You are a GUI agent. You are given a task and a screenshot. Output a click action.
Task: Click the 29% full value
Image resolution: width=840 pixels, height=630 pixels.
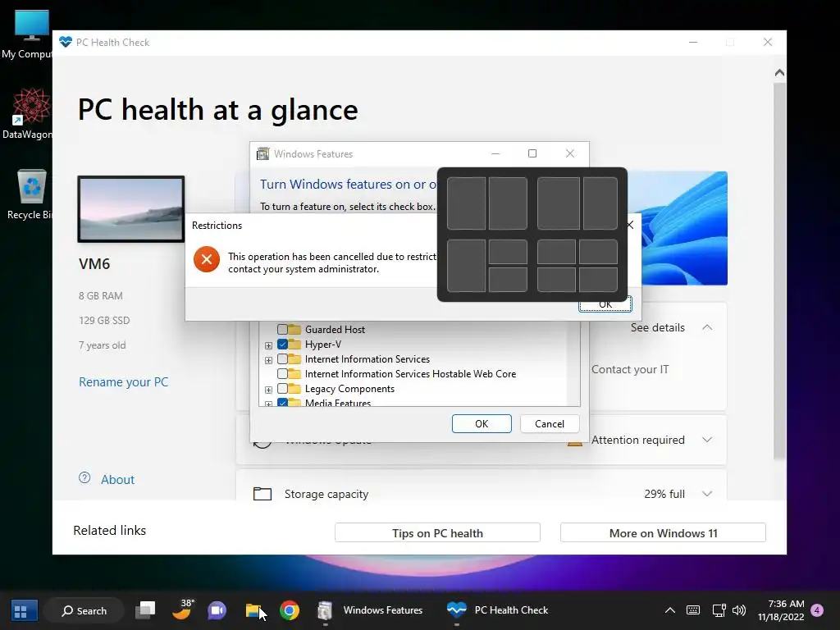(664, 494)
